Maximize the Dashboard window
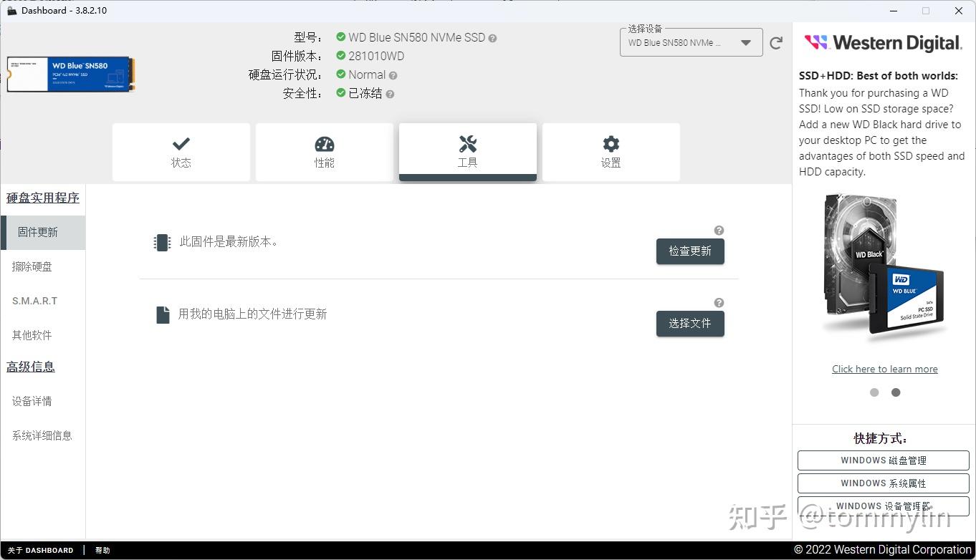The image size is (976, 560). [926, 11]
